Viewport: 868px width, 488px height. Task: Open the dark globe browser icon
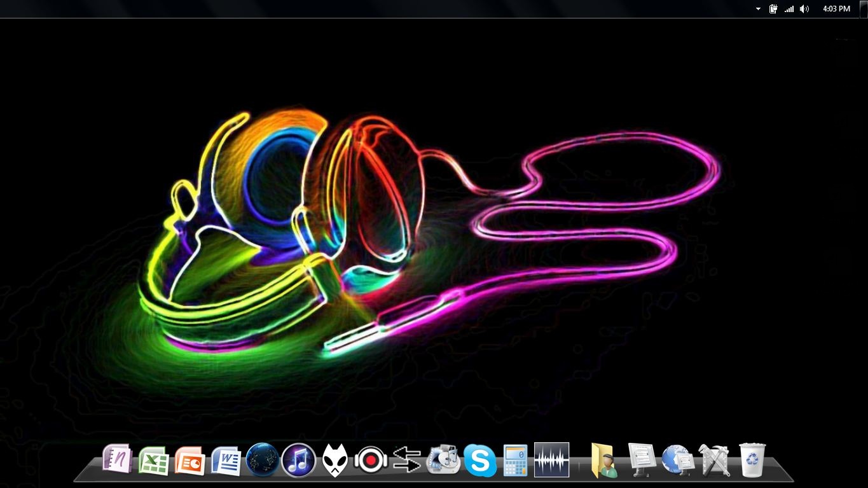tap(262, 459)
